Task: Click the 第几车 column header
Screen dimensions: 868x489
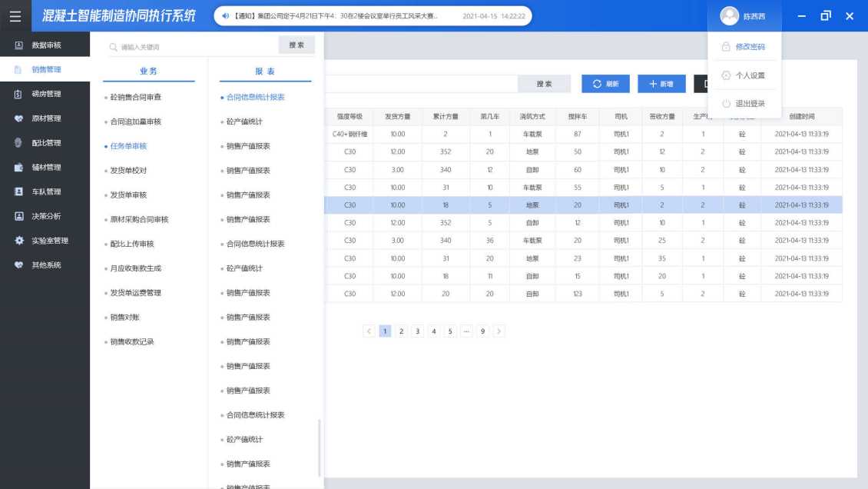Action: [x=490, y=116]
